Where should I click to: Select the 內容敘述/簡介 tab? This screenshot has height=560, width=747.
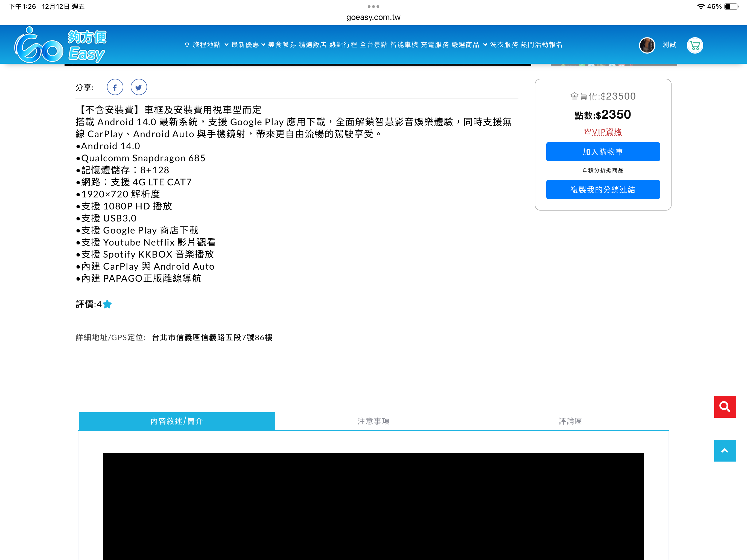tap(177, 421)
